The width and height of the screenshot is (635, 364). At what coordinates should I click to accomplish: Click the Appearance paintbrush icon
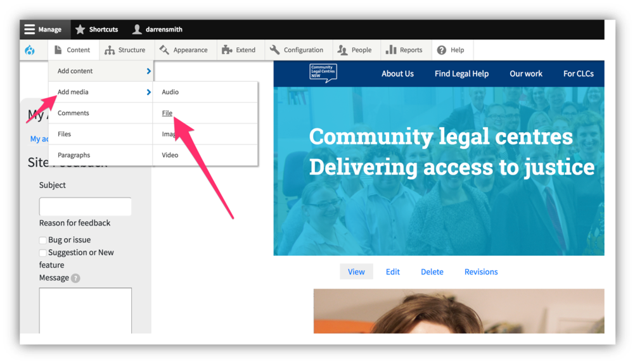164,50
